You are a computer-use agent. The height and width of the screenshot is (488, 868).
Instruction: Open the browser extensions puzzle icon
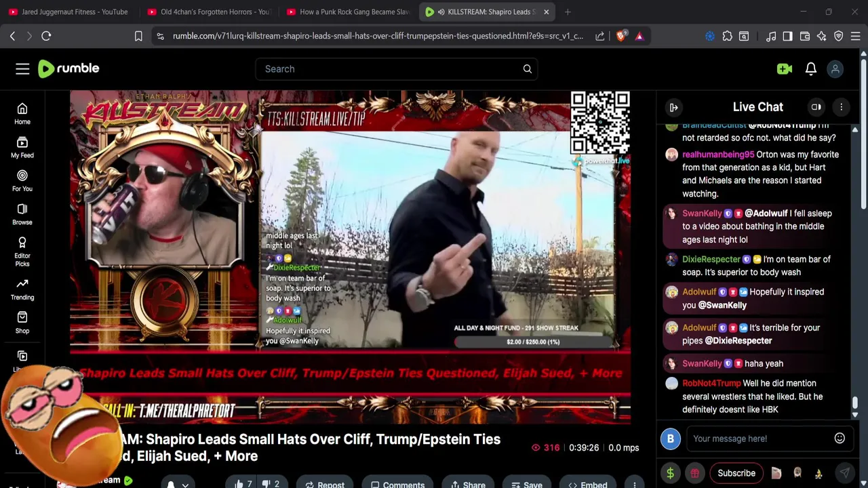point(727,36)
